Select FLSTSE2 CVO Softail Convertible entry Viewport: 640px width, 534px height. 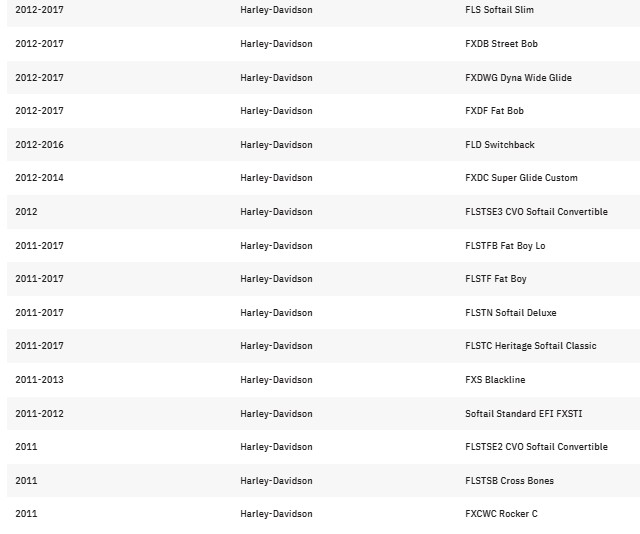tap(536, 447)
